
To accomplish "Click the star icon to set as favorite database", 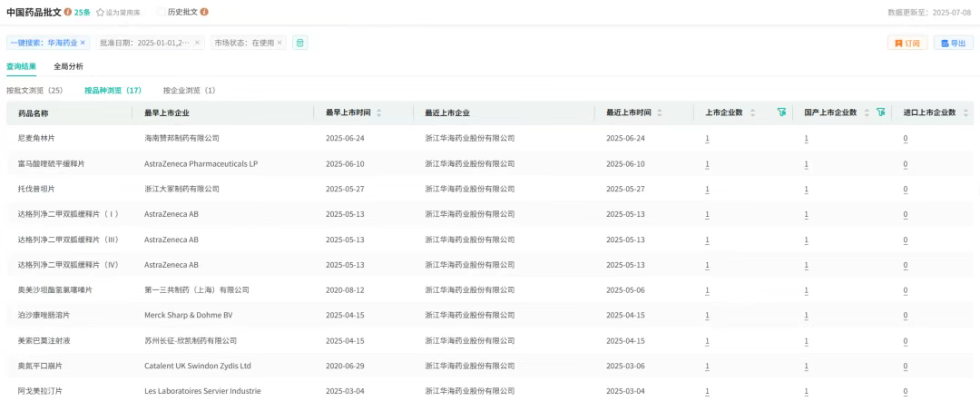I will [100, 13].
